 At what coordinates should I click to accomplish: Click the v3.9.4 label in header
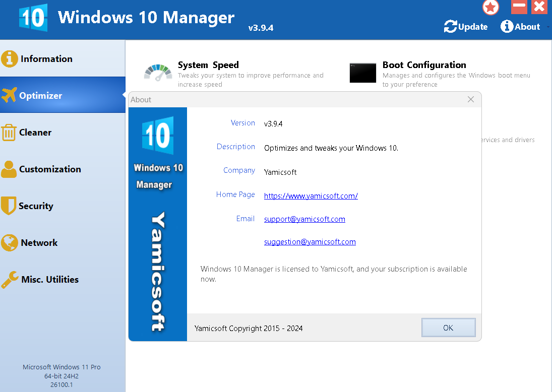(x=261, y=28)
